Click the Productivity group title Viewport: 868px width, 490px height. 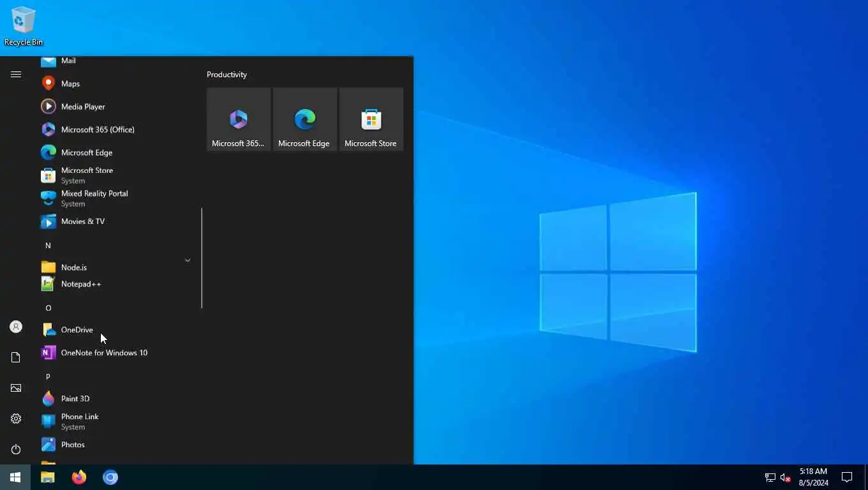pyautogui.click(x=227, y=75)
